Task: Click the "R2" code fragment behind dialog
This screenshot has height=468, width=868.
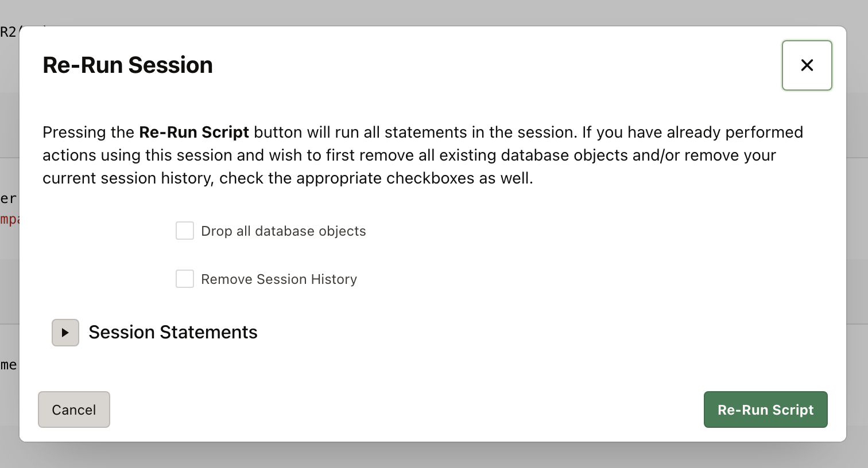Action: tap(8, 32)
